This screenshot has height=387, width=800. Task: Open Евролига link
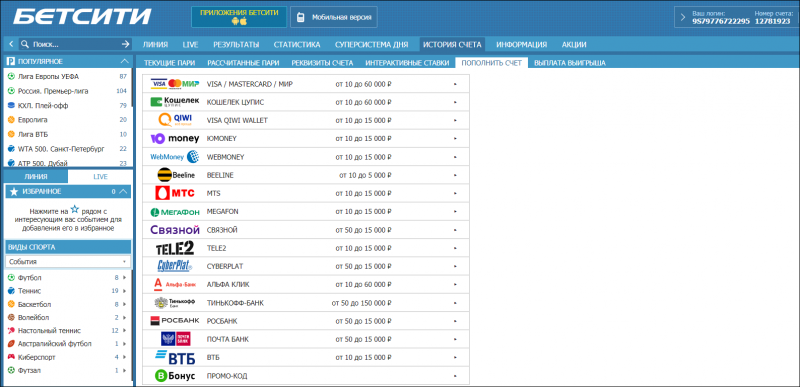coord(33,120)
